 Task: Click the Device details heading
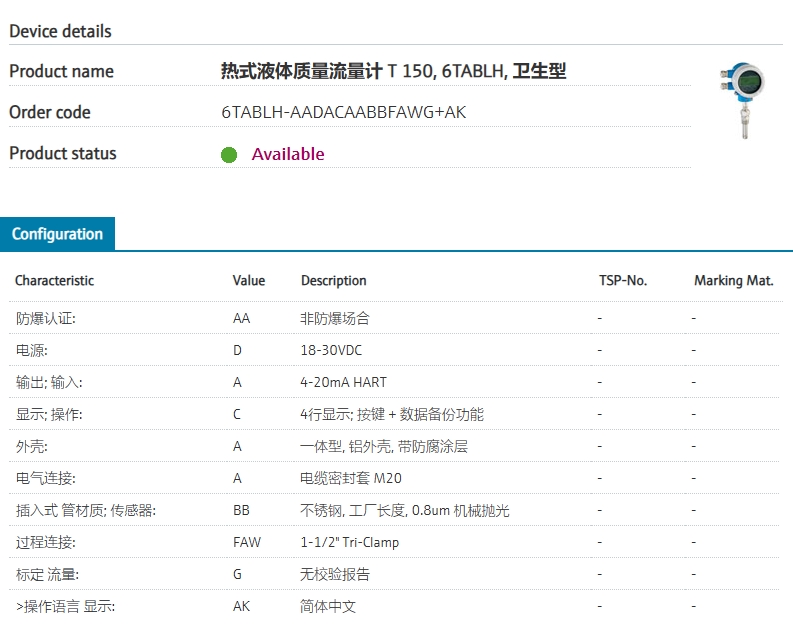point(60,31)
